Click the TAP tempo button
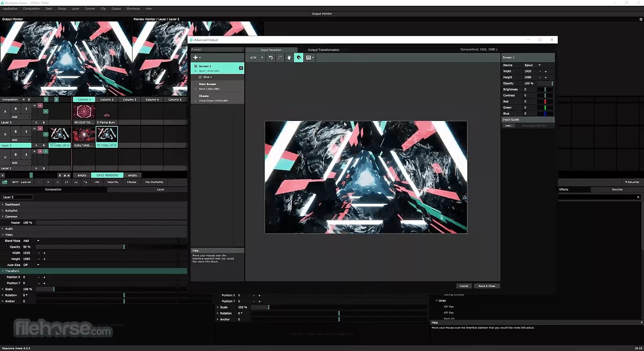Image resolution: width=644 pixels, height=351 pixels. pos(97,182)
